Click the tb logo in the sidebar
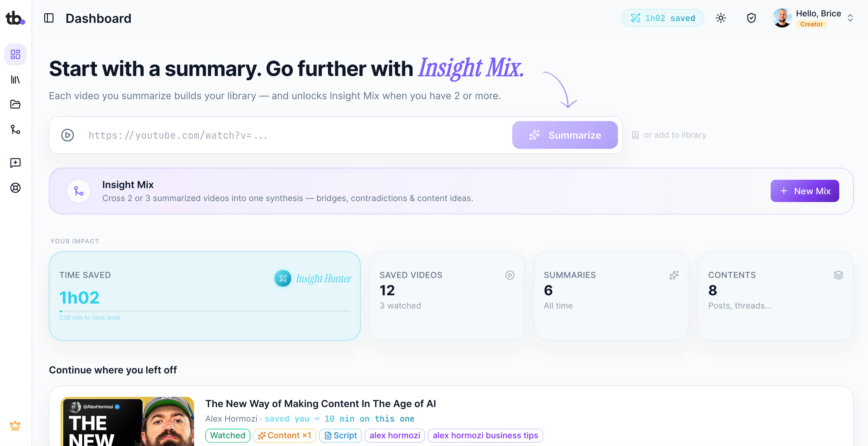This screenshot has width=868, height=446. pos(15,18)
